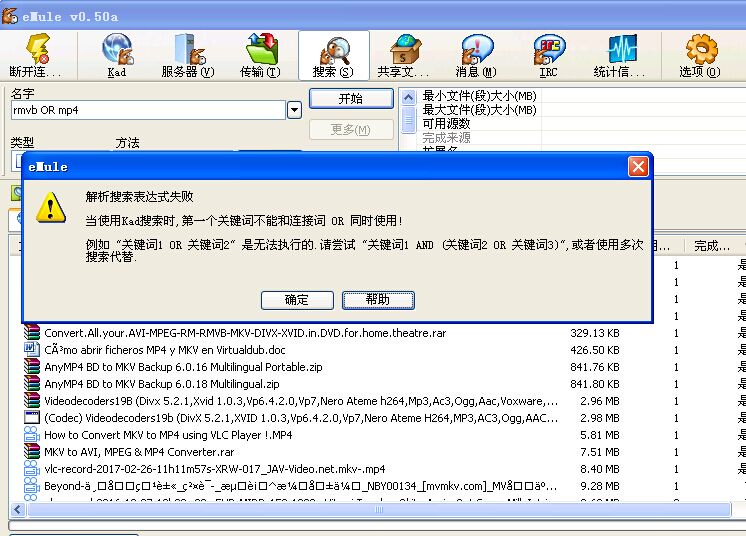746x536 pixels.
Task: Click the OK (确定) button in the dialog
Action: tap(297, 300)
